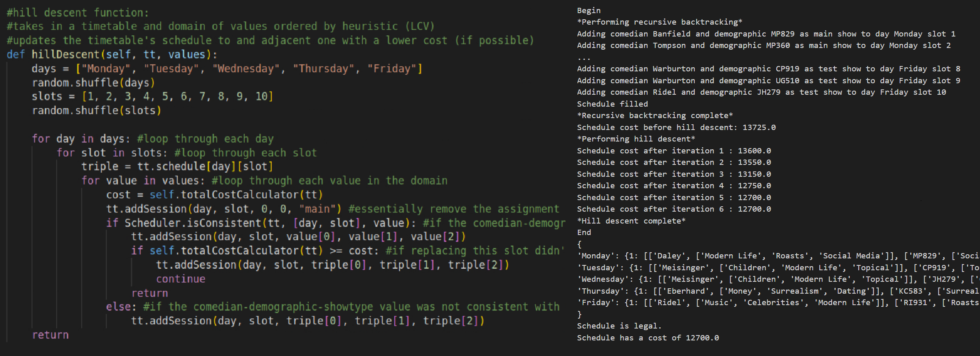Click 'Schedule filled' output line
The image size is (980, 356).
(612, 104)
